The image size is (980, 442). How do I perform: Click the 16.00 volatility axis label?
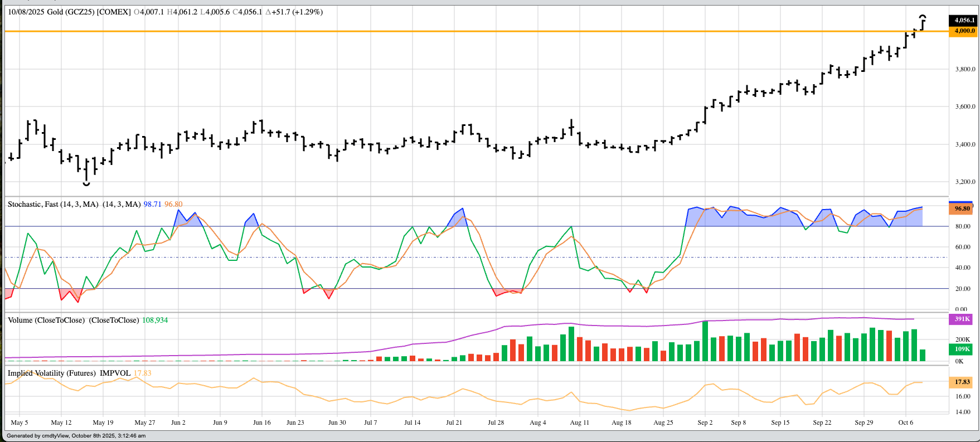coord(963,396)
